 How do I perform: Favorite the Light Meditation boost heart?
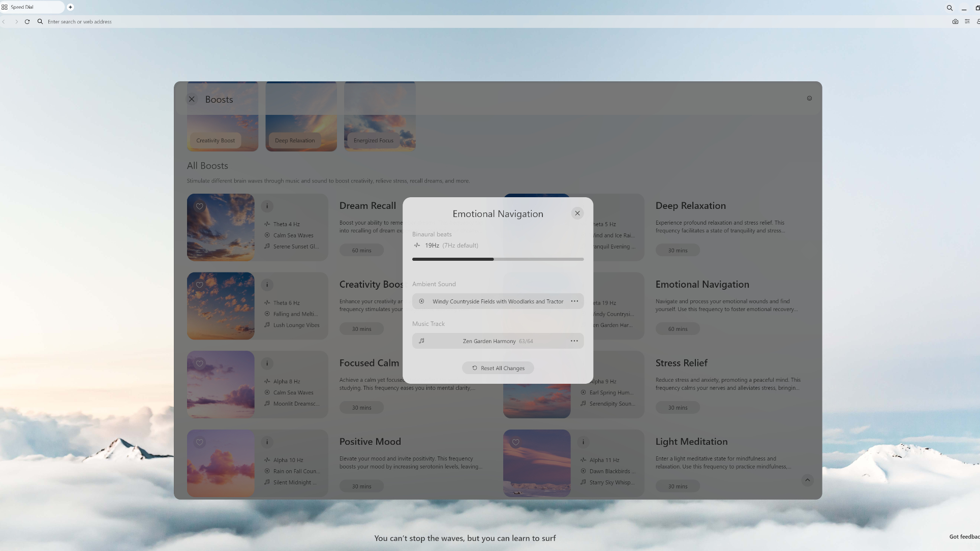516,442
